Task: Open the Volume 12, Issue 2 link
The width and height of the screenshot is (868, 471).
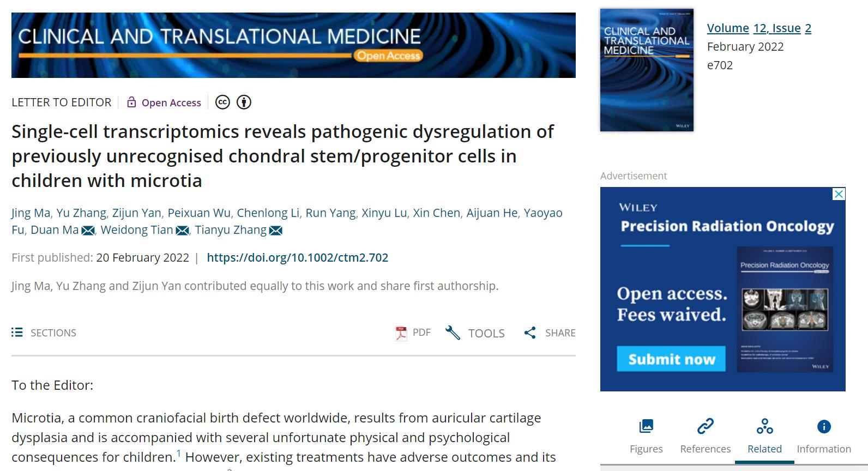Action: 759,28
